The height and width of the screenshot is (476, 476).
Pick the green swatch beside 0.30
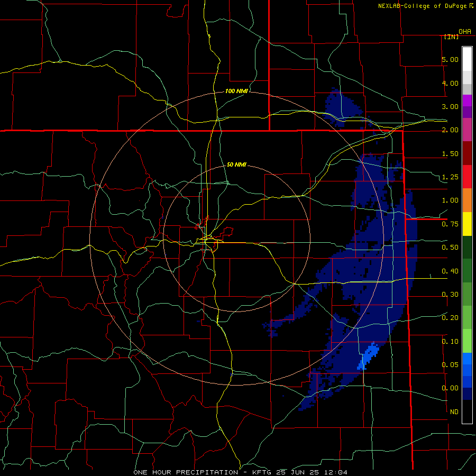pos(467,294)
